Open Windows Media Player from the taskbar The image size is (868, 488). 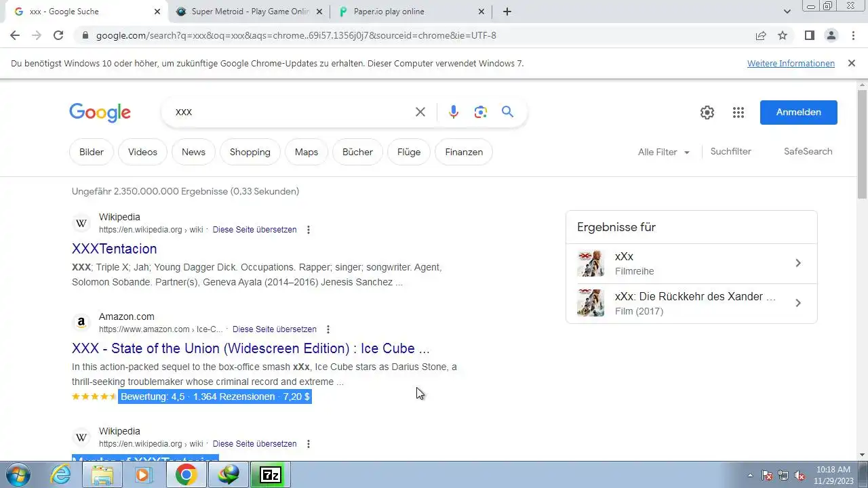point(143,475)
